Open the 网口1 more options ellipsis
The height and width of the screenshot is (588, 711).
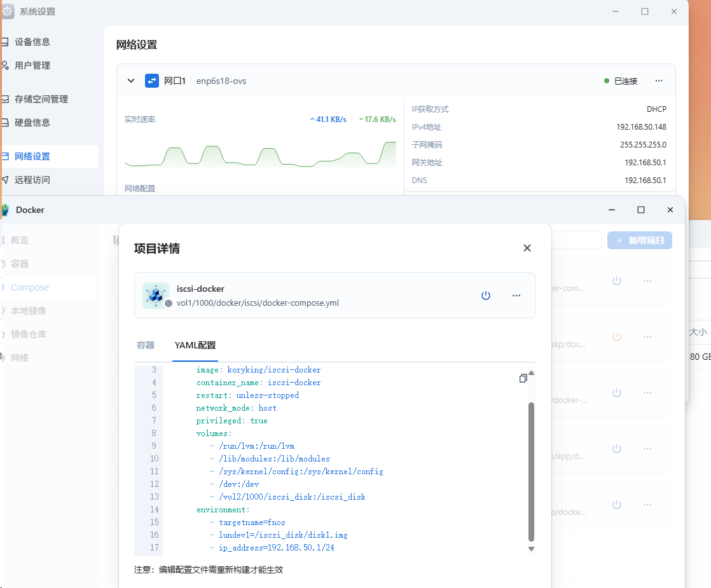pyautogui.click(x=659, y=81)
